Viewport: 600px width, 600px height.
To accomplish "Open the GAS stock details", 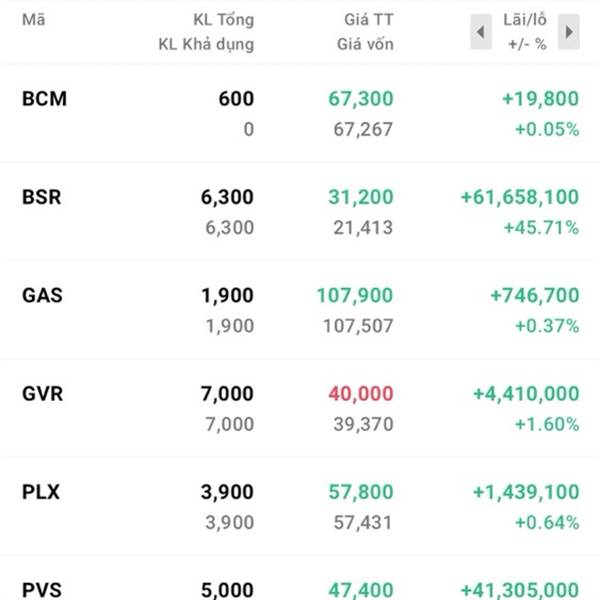I will (x=42, y=295).
